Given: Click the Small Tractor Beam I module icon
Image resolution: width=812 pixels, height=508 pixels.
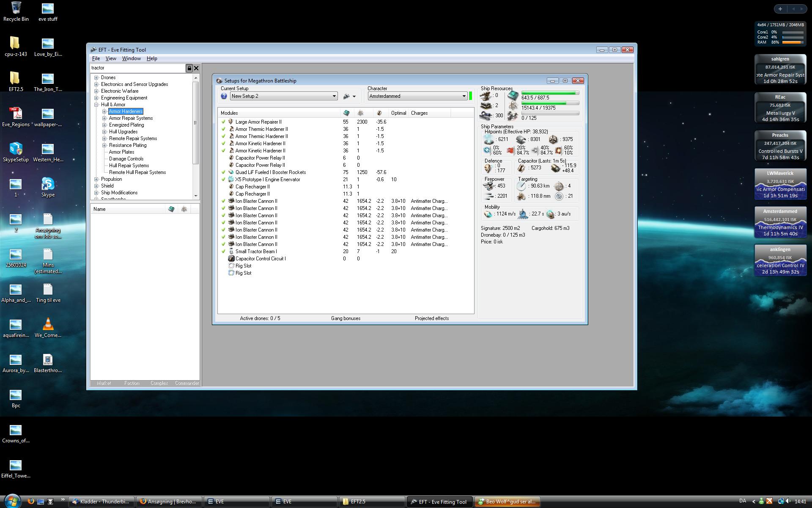Looking at the screenshot, I should 231,251.
